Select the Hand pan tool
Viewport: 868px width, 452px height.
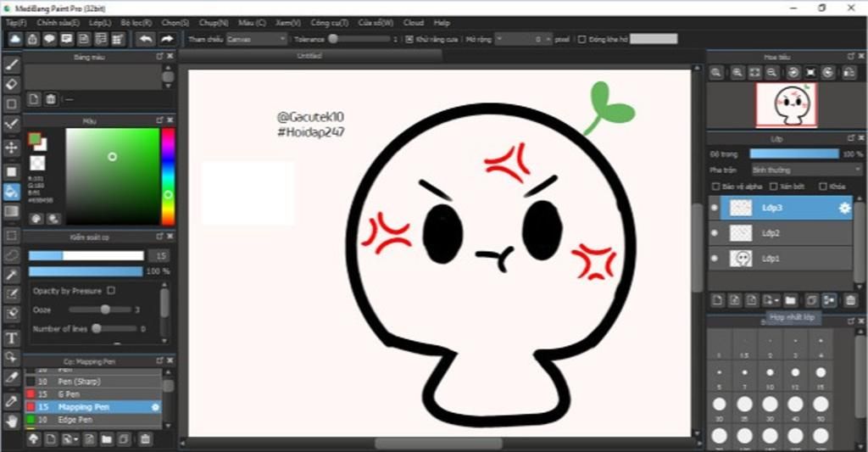(x=12, y=421)
